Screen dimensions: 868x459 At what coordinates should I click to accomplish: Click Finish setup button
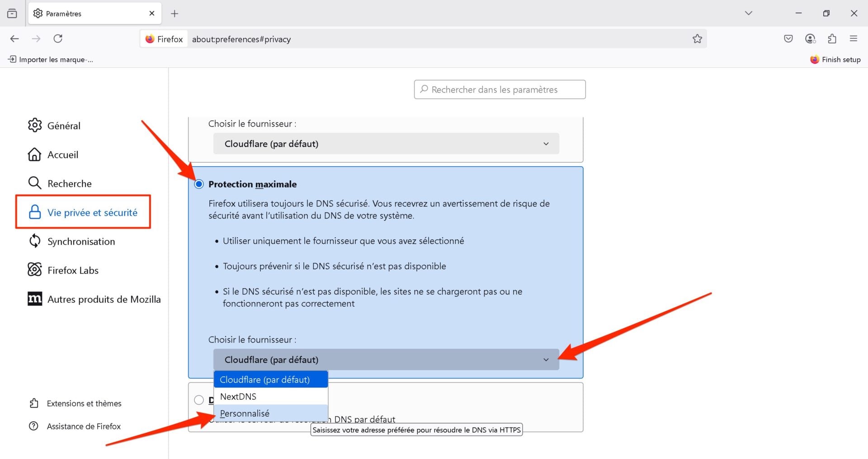[835, 60]
